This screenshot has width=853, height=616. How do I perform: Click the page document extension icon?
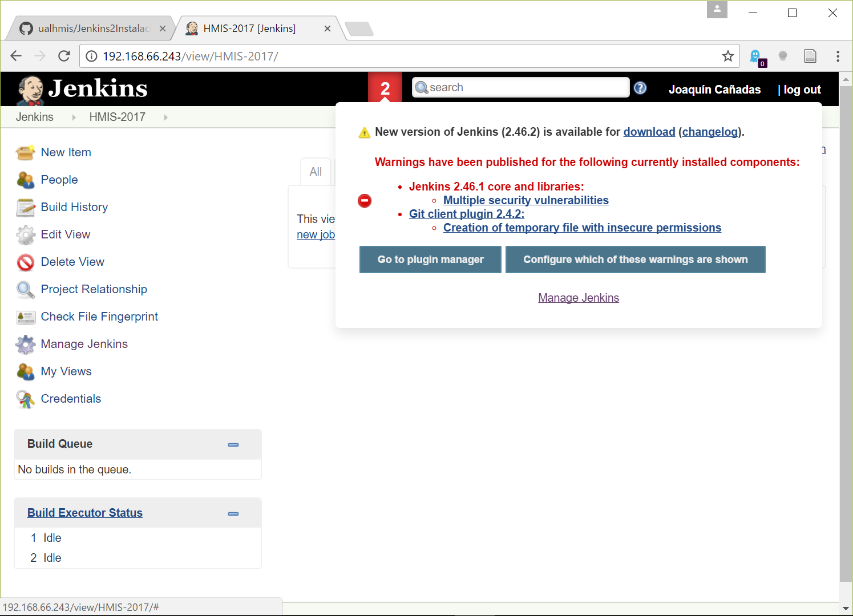pyautogui.click(x=810, y=56)
